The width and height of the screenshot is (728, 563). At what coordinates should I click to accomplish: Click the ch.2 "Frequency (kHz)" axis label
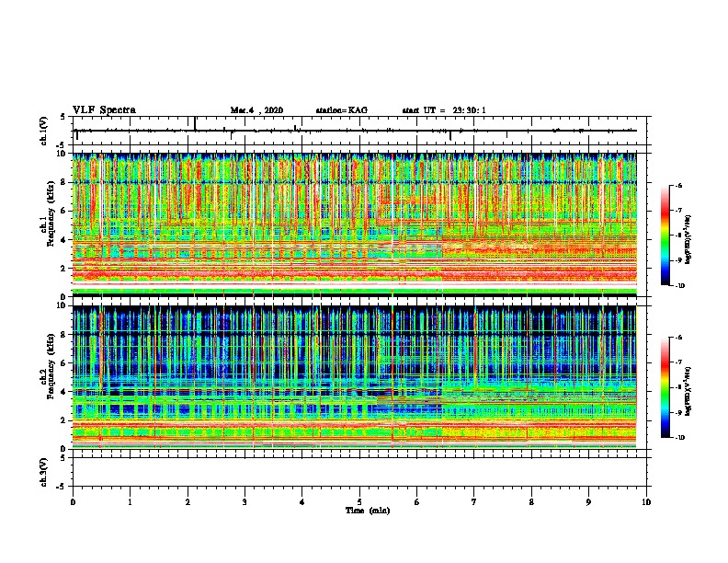pyautogui.click(x=51, y=365)
